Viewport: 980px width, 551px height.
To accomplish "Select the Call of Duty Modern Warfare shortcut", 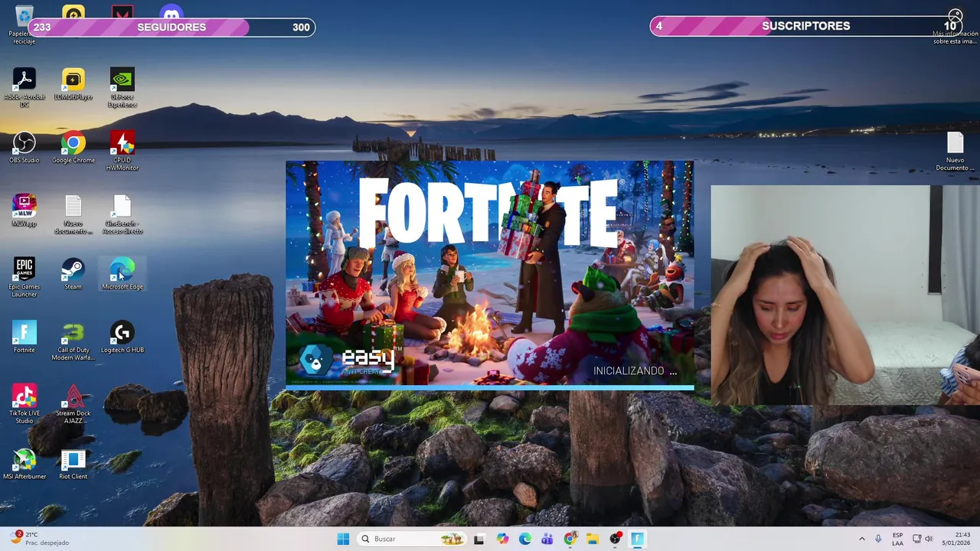I will 73,341.
